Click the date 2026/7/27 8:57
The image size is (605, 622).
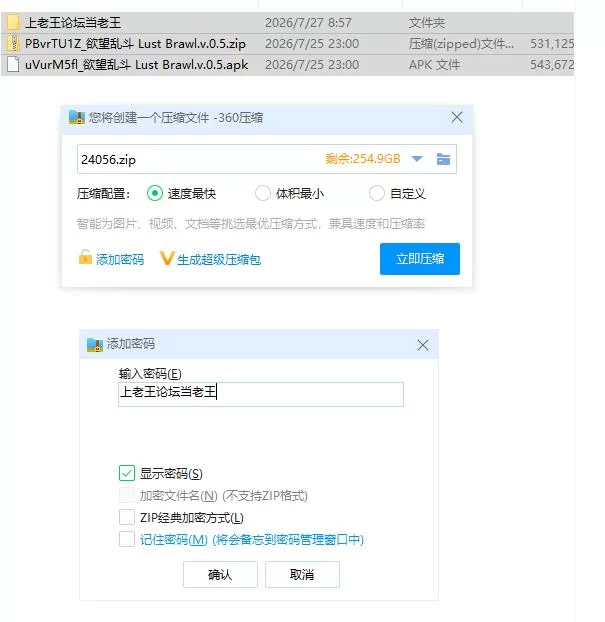click(x=308, y=23)
